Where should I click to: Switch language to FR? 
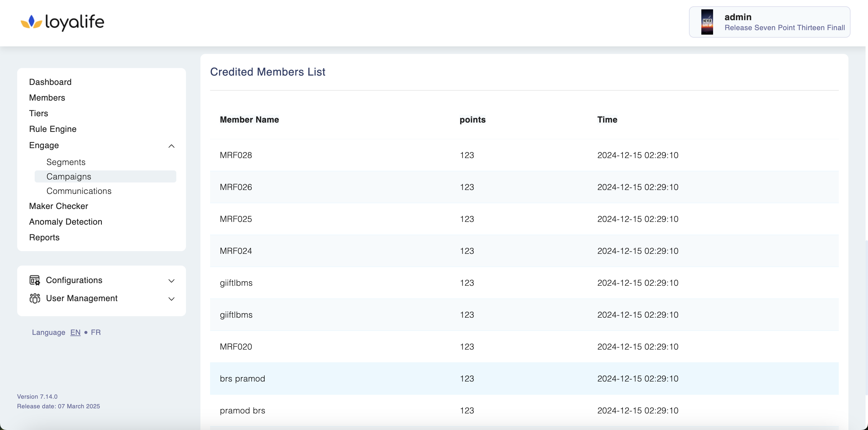click(96, 332)
